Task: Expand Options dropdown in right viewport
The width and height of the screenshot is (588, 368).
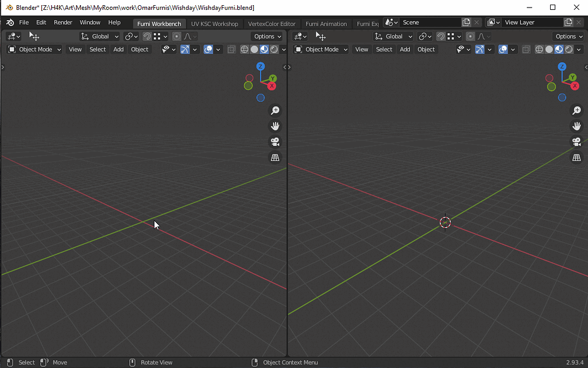Action: (568, 36)
